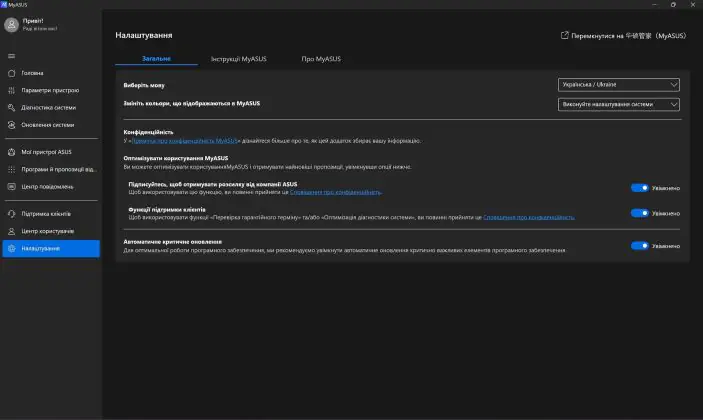Open privacy notice link under newsletter subscription
This screenshot has width=703, height=420.
[335, 192]
